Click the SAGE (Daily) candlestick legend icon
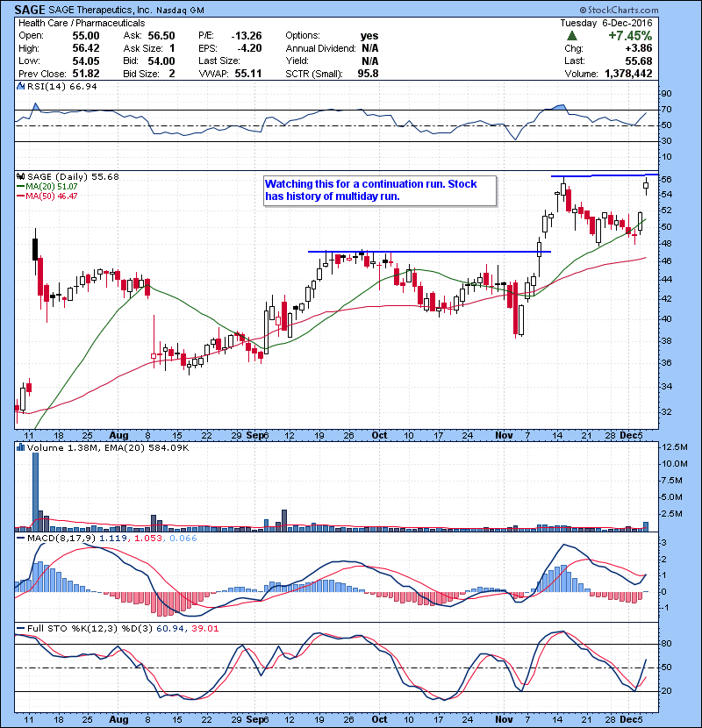The image size is (702, 728). pos(19,176)
